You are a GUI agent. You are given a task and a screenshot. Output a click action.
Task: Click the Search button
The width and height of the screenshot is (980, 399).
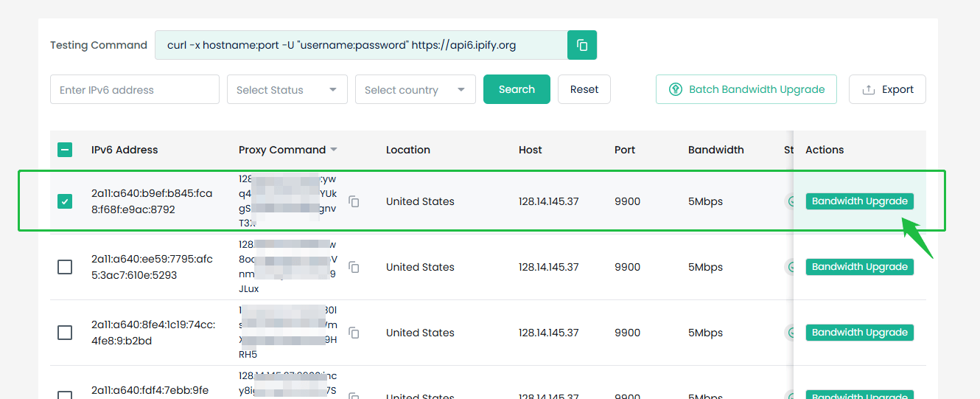click(517, 89)
